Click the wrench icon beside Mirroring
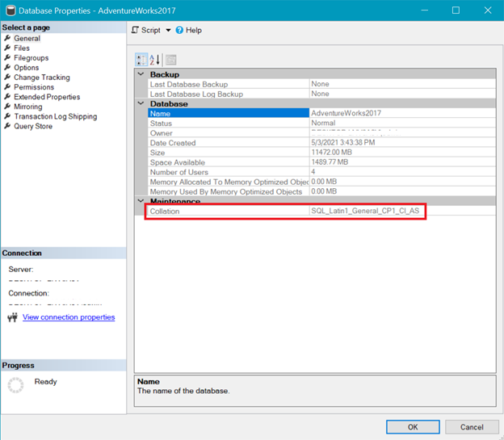The width and height of the screenshot is (504, 440). coord(7,107)
